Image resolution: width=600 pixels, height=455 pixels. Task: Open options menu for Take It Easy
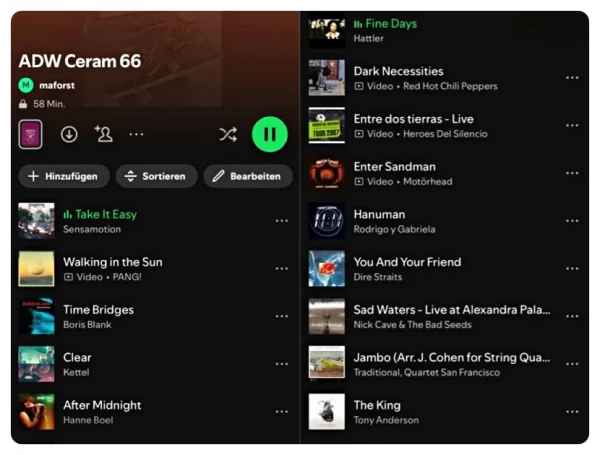(x=282, y=221)
